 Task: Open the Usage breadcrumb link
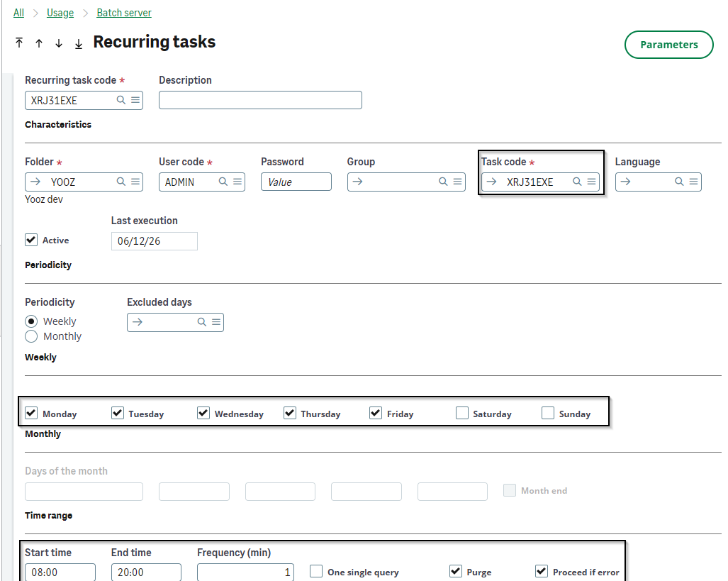[x=60, y=13]
